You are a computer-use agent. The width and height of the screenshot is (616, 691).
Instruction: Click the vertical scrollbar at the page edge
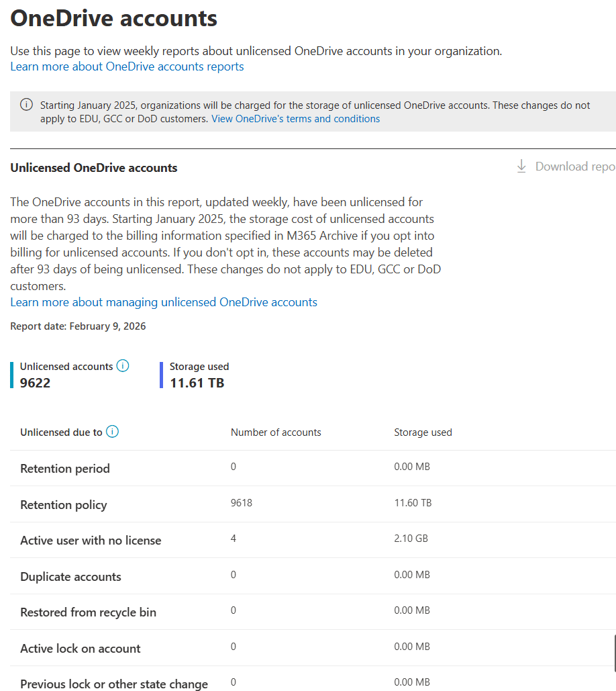click(615, 653)
